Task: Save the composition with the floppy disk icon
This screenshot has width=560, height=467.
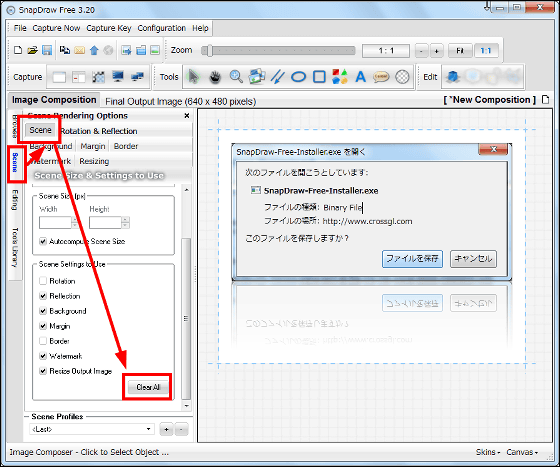Action: coord(47,50)
